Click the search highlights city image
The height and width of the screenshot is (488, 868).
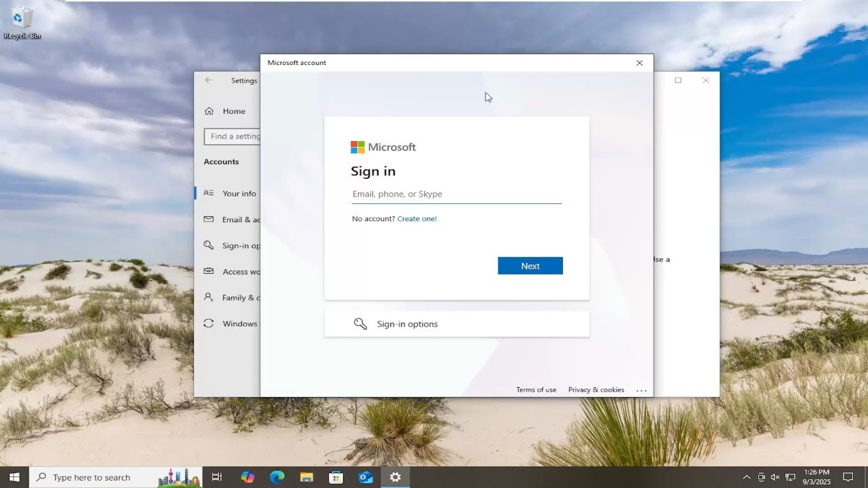179,477
